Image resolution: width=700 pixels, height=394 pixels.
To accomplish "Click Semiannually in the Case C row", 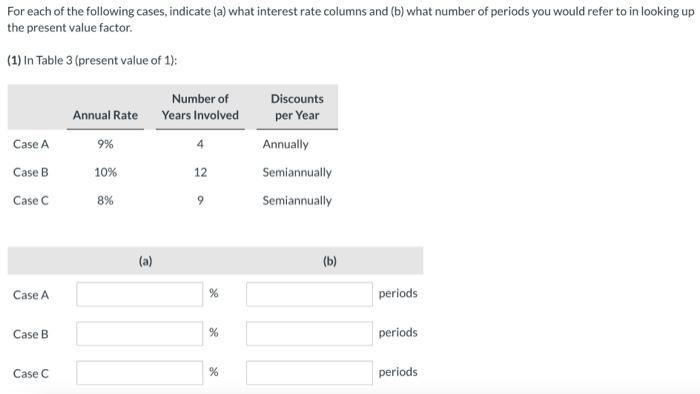I will tap(297, 201).
